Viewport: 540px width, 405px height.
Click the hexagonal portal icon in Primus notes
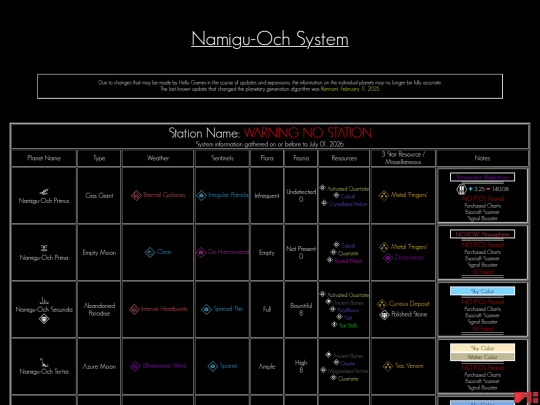click(x=461, y=189)
